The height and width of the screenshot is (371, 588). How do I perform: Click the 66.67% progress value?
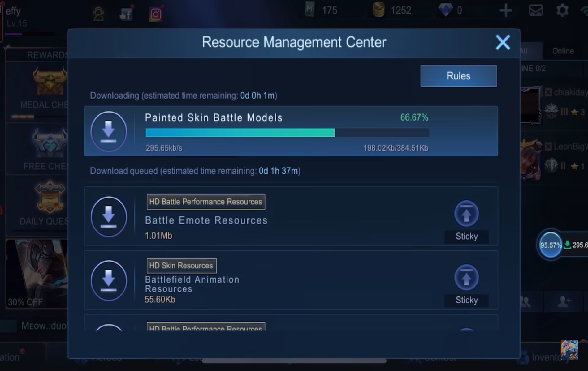pos(414,117)
